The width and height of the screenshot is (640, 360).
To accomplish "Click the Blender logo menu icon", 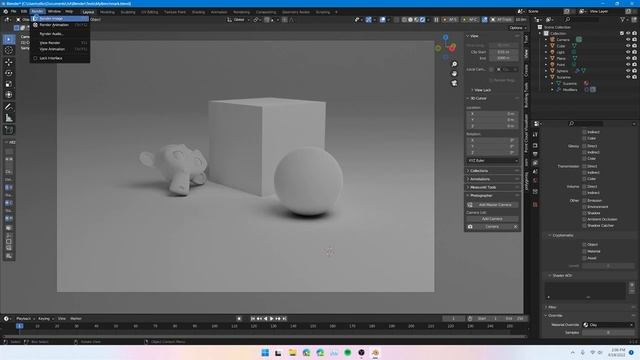I will (x=5, y=11).
